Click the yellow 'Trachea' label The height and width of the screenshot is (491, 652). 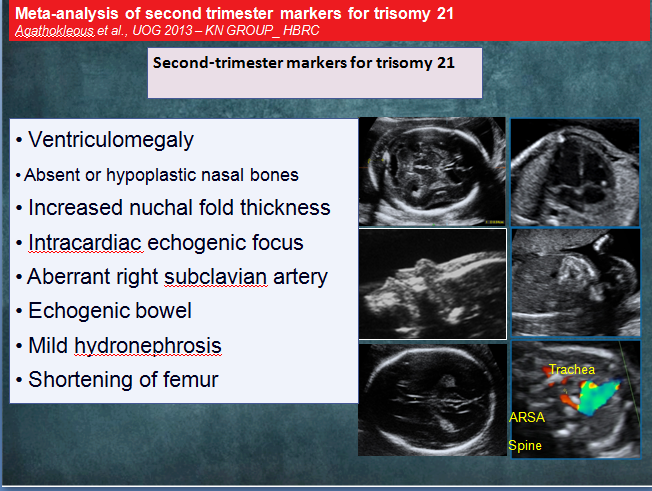(x=572, y=369)
